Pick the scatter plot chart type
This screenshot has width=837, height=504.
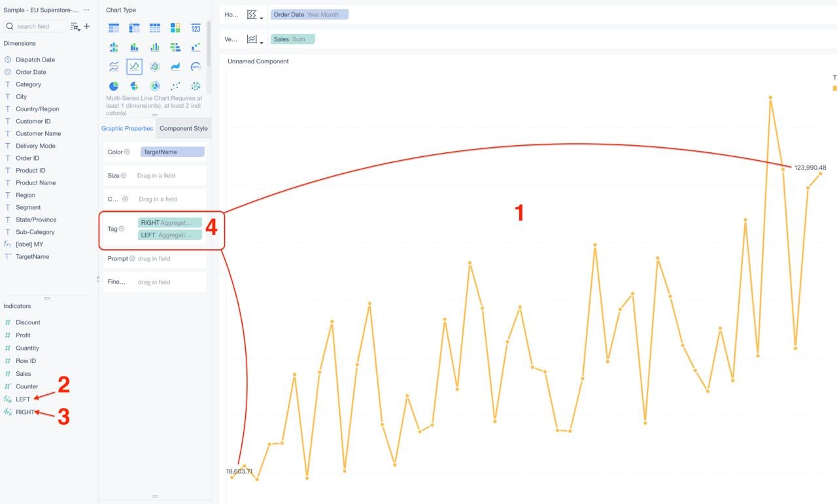(175, 86)
